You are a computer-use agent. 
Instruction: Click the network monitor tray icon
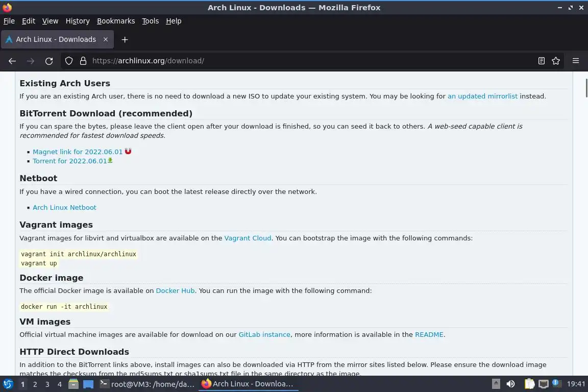point(544,384)
